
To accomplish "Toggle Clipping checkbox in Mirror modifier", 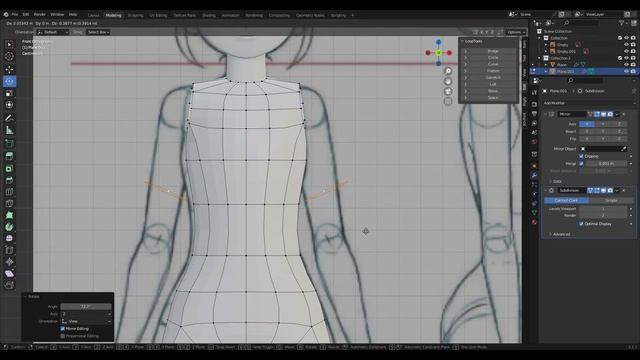I will point(581,156).
